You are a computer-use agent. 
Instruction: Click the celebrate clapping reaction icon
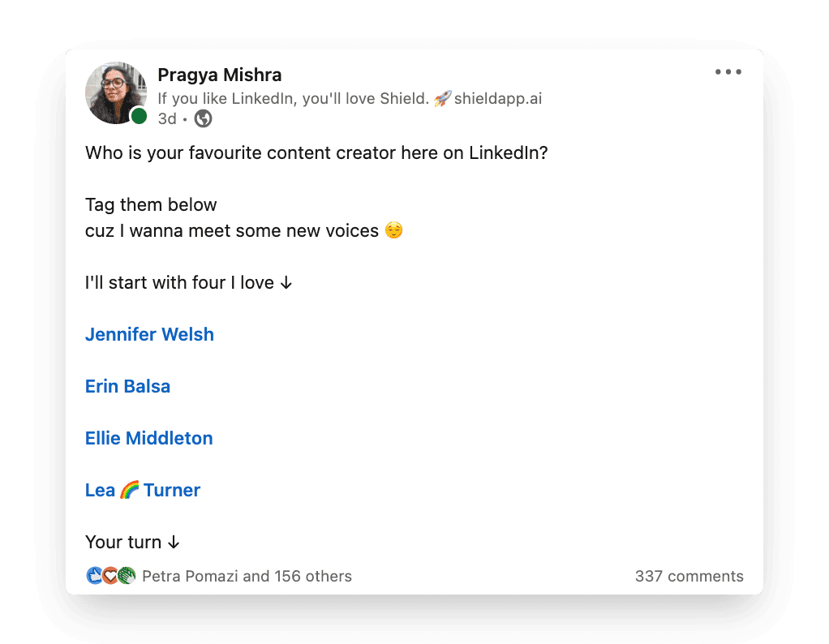pyautogui.click(x=127, y=575)
